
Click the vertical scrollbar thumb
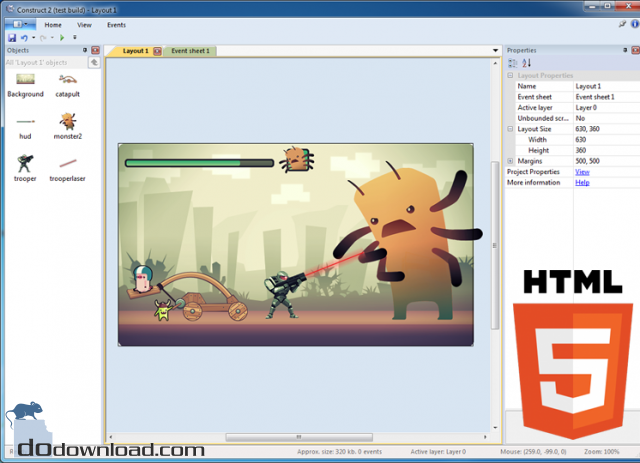(x=495, y=245)
